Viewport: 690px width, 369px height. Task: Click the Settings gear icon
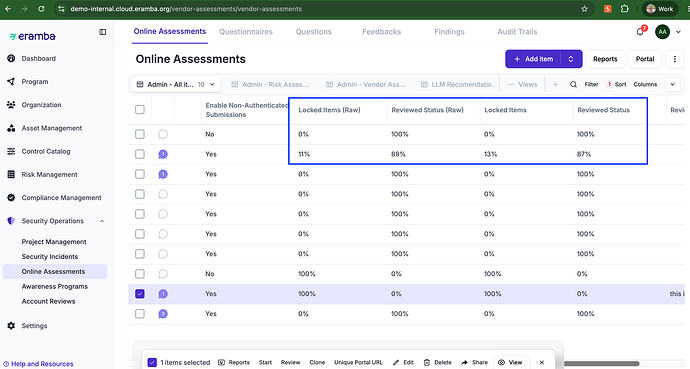[x=11, y=326]
